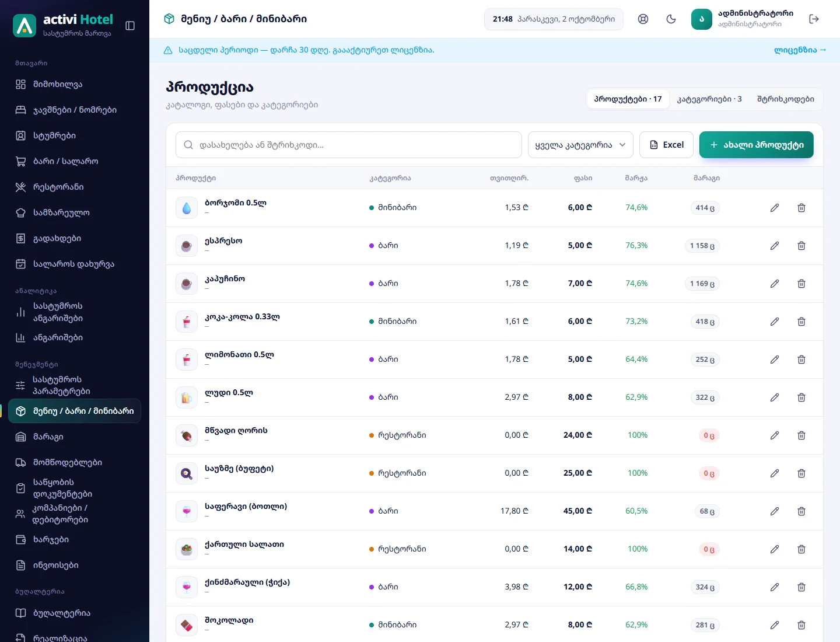The width and height of the screenshot is (840, 642).
Task: Edit the შოკოლადი row
Action: click(775, 625)
